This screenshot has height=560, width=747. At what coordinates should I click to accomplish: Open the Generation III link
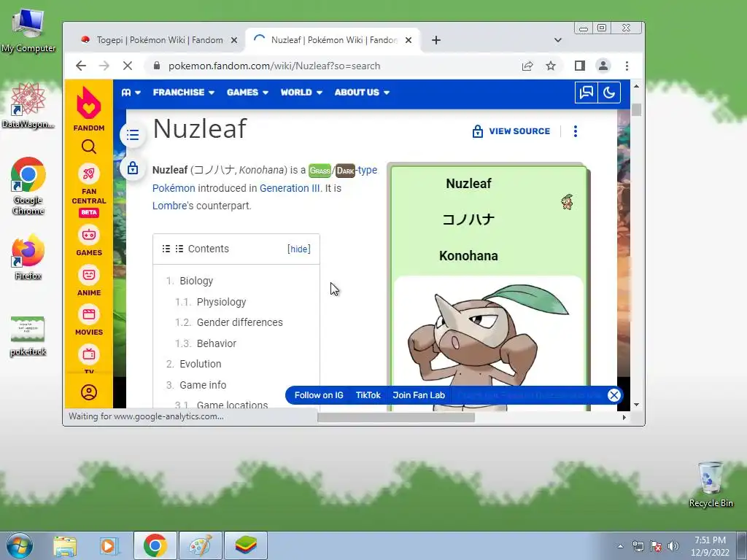pyautogui.click(x=290, y=188)
